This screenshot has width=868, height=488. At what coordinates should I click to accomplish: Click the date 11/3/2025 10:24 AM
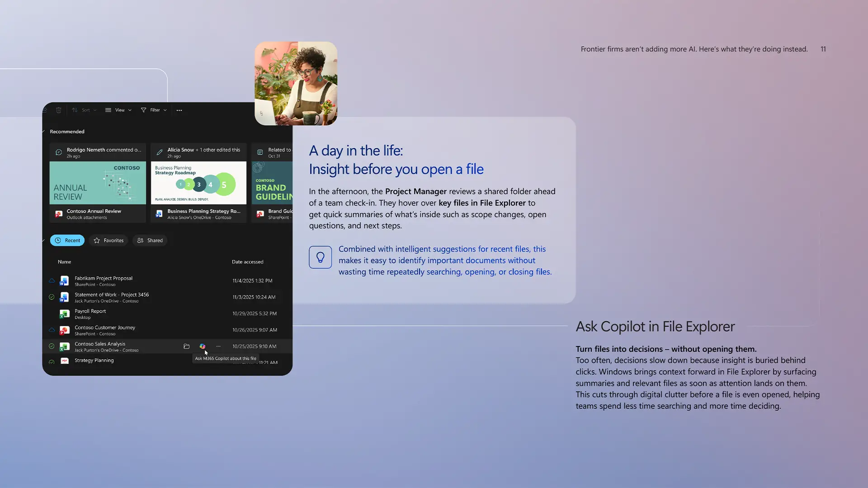pyautogui.click(x=254, y=297)
